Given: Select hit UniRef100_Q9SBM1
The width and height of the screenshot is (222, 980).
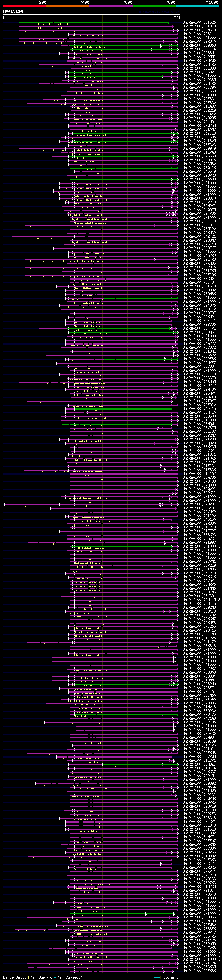Looking at the screenshot, I should pyautogui.click(x=199, y=53).
